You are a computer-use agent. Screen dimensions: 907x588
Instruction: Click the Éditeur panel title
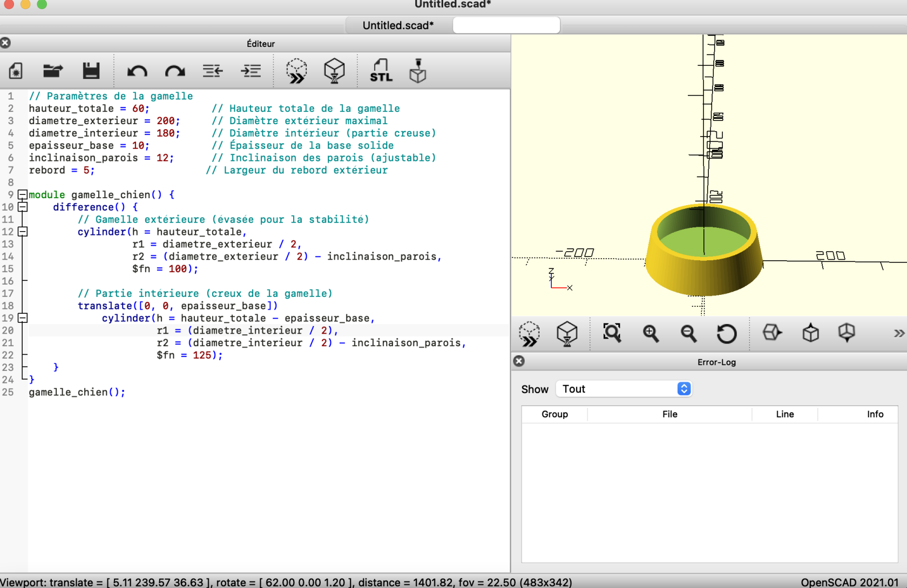[261, 44]
